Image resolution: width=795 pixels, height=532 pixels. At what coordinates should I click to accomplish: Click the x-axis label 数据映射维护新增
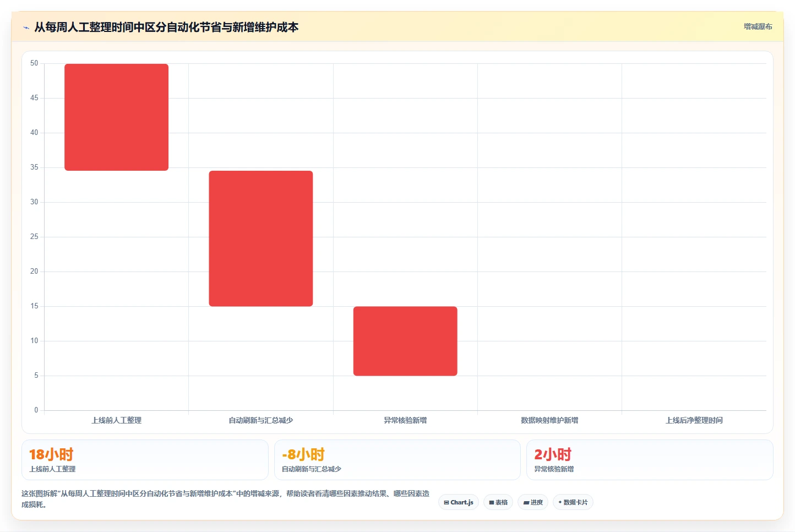(549, 420)
